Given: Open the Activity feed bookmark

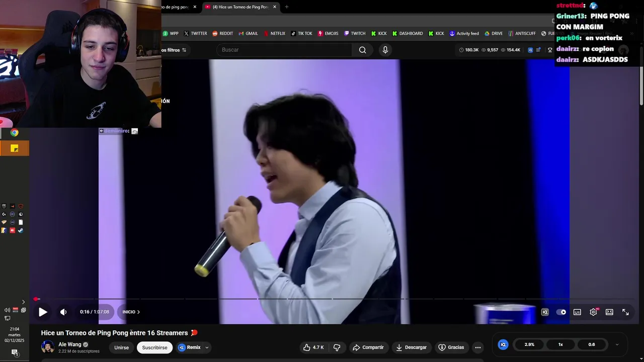Looking at the screenshot, I should pos(464,33).
